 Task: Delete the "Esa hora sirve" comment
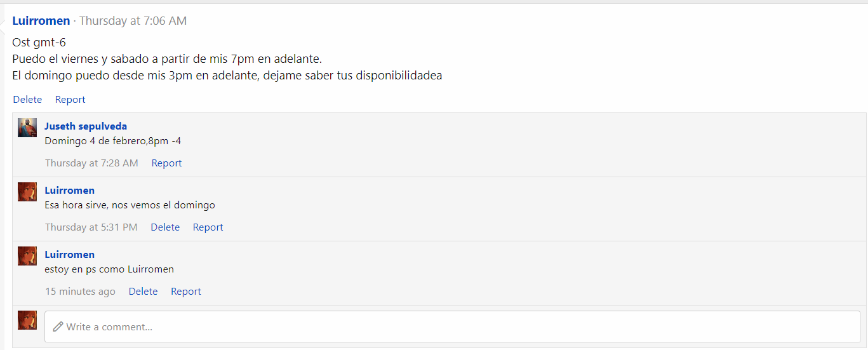165,227
